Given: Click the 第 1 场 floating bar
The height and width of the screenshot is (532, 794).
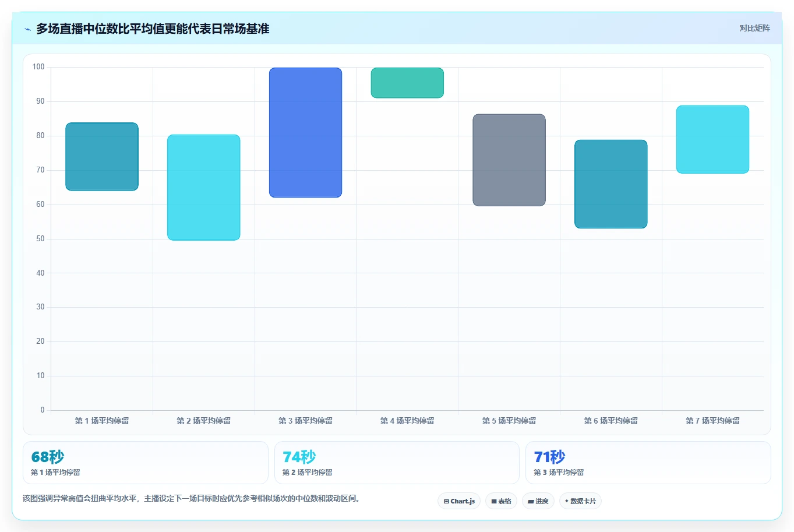Looking at the screenshot, I should 102,157.
